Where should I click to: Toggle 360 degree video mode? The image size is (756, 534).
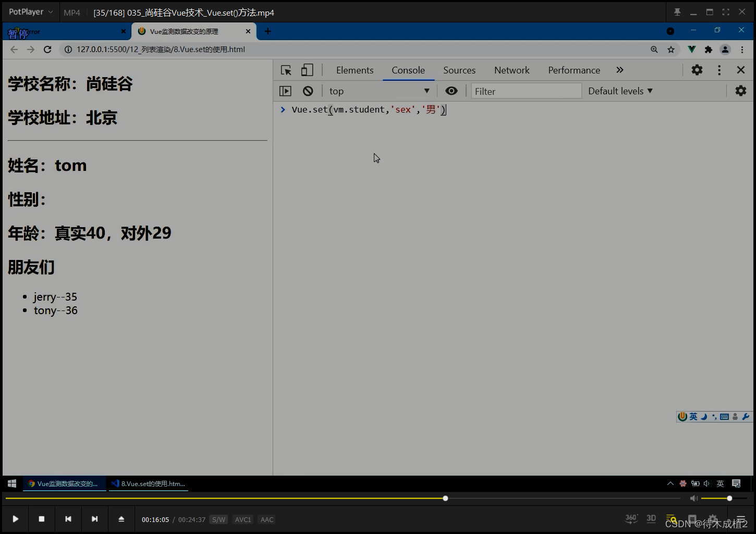pyautogui.click(x=631, y=518)
